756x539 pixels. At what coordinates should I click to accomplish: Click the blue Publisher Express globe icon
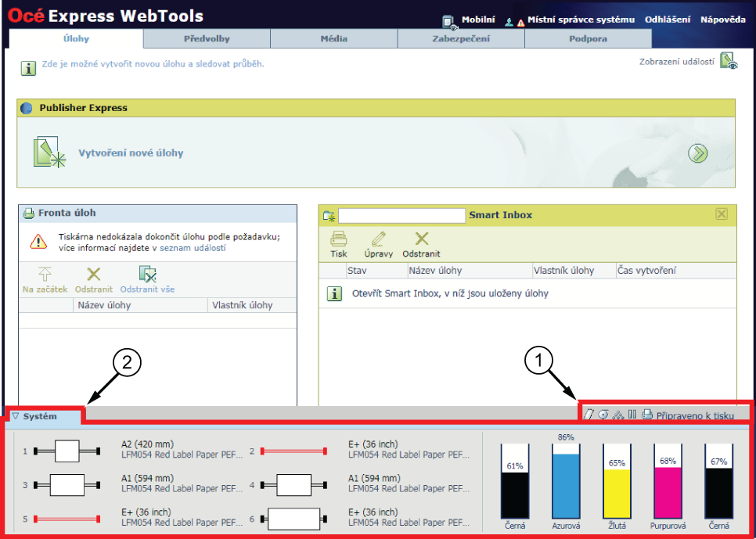coord(27,108)
